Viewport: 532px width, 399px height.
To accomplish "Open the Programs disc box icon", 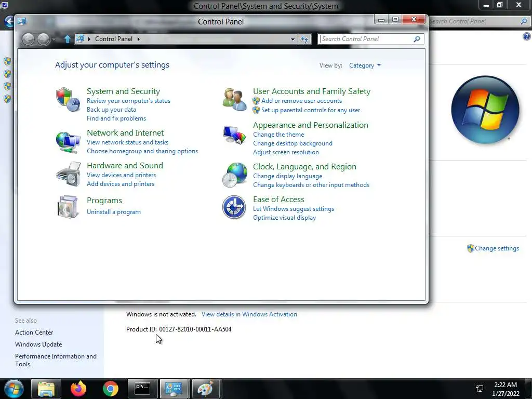I will point(68,207).
